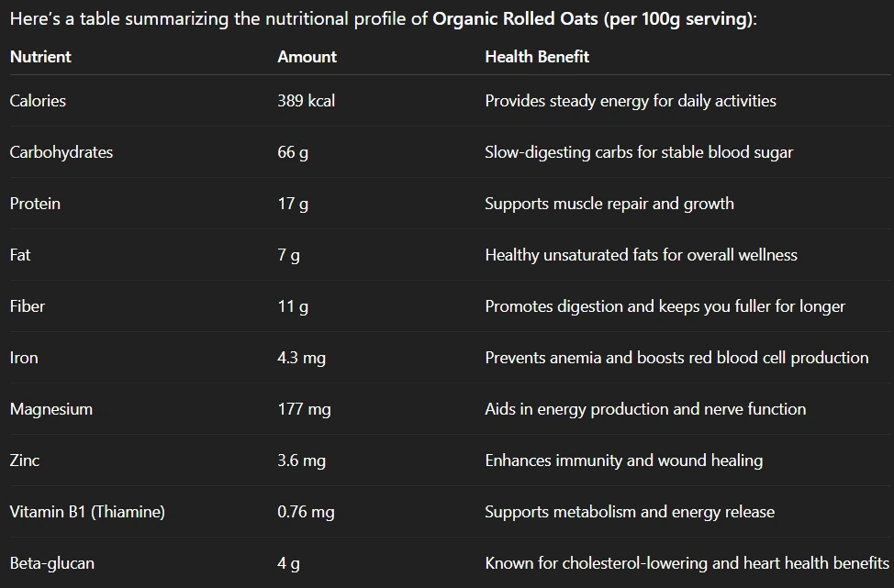Click the Calories row label
The image size is (894, 588).
click(x=38, y=101)
